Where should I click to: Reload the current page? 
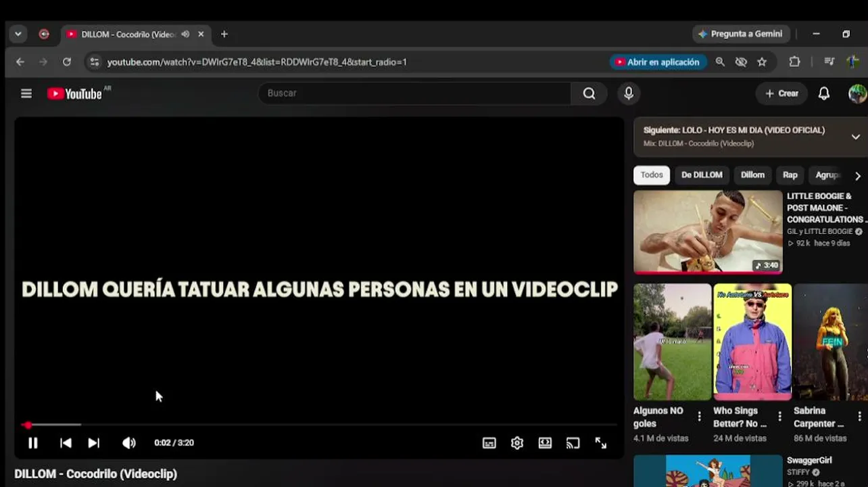[66, 62]
